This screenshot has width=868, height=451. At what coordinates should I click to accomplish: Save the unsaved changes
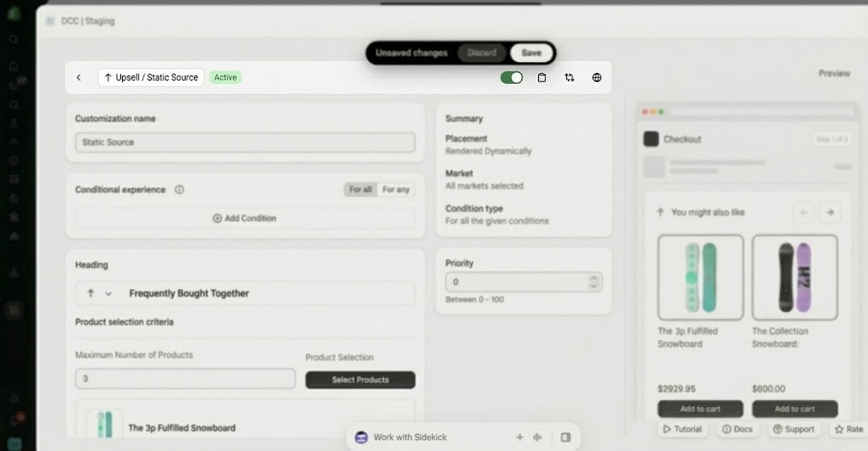pyautogui.click(x=531, y=53)
